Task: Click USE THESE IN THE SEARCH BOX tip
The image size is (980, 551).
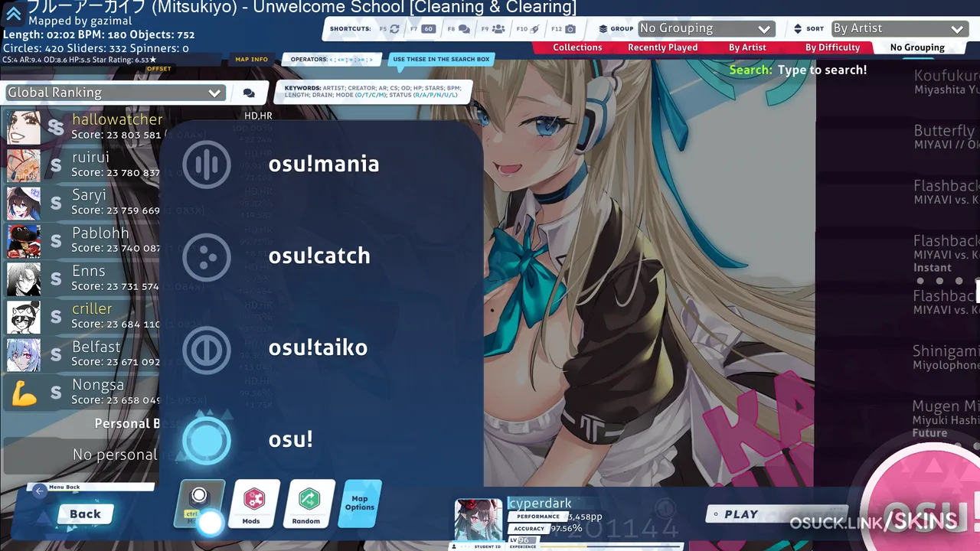Action: click(441, 59)
